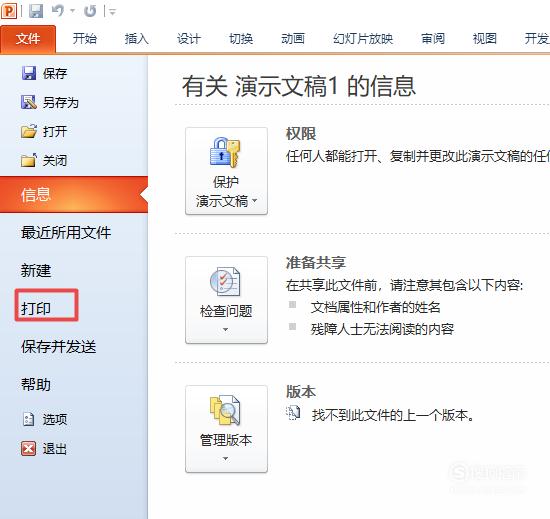This screenshot has width=550, height=519.
Task: Click the Redo/Repeat icon in quick access toolbar
Action: pos(90,11)
